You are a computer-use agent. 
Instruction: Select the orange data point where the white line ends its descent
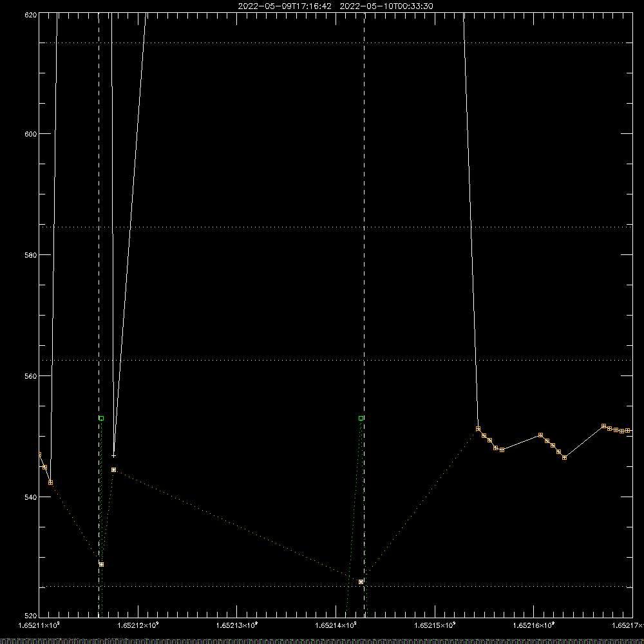point(478,429)
